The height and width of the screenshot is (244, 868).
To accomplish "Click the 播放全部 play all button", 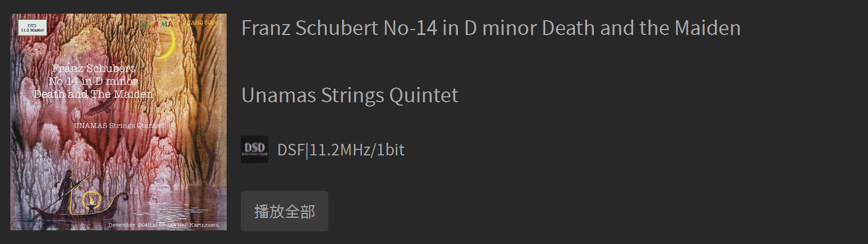I will pyautogui.click(x=284, y=211).
